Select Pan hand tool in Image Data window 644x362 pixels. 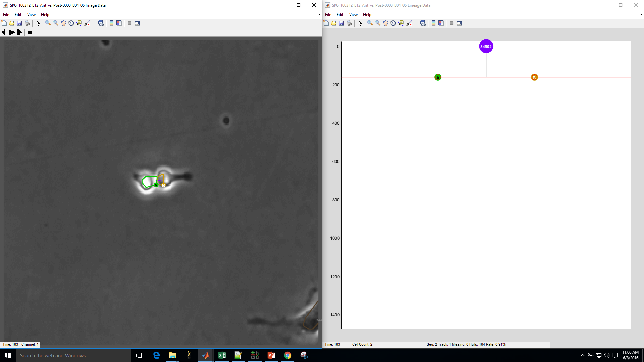(x=63, y=23)
